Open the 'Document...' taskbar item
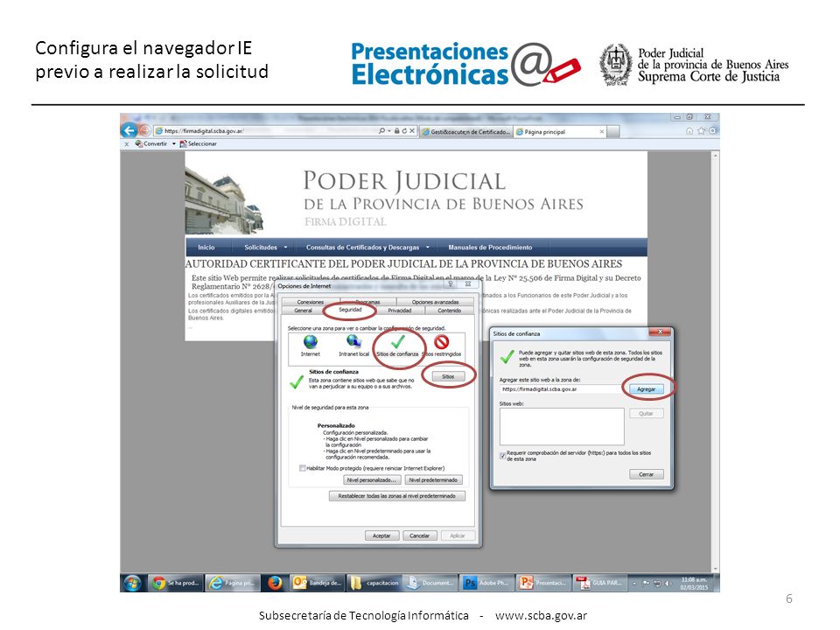 430,583
